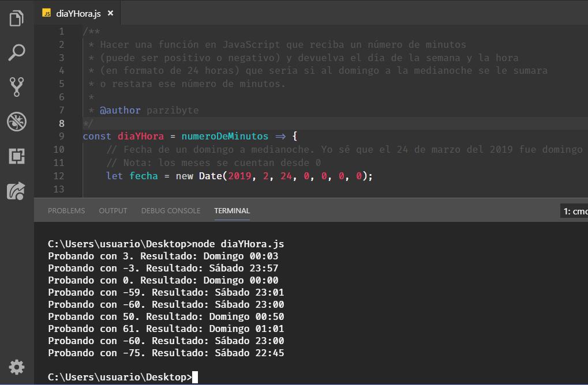Open the Source Control view icon
The image size is (588, 385).
click(17, 86)
